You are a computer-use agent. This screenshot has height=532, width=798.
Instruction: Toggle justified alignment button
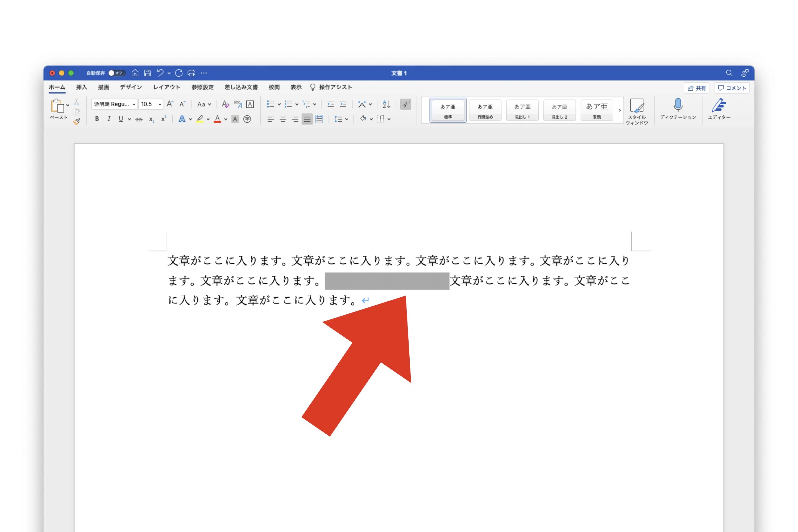[307, 119]
